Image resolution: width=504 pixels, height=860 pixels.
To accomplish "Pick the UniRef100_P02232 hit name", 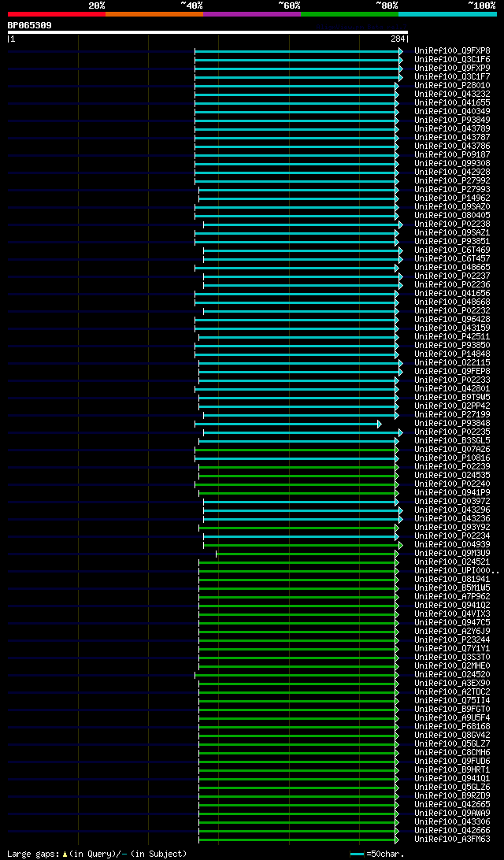I will [453, 311].
